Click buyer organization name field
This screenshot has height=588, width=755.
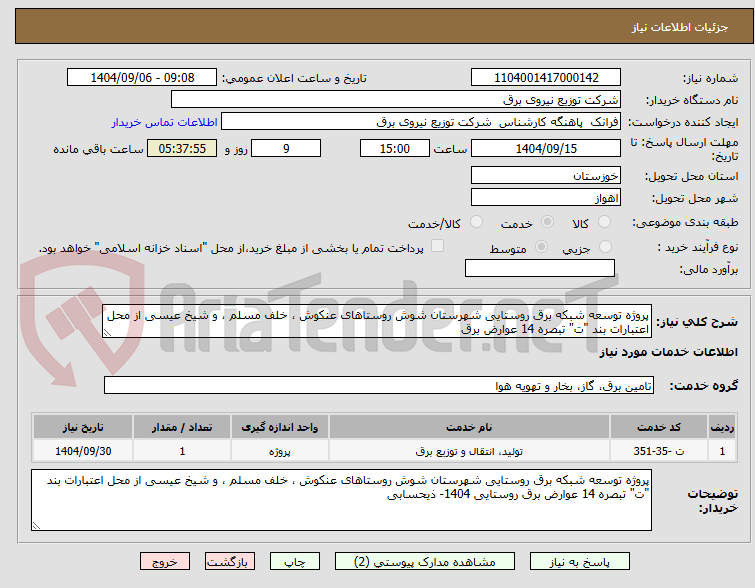(395, 100)
